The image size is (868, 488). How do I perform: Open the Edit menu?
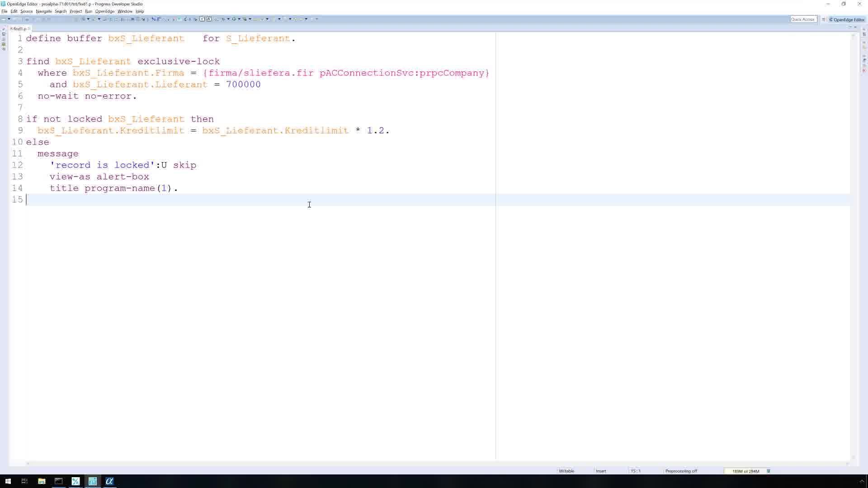coord(14,11)
